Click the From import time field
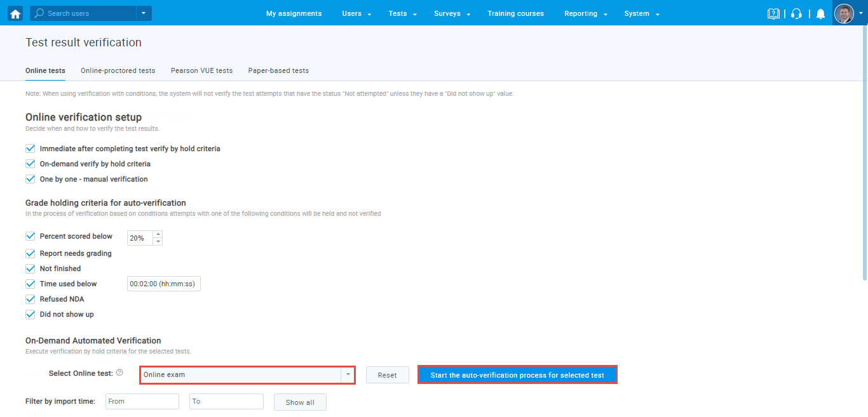This screenshot has height=417, width=868. 142,402
